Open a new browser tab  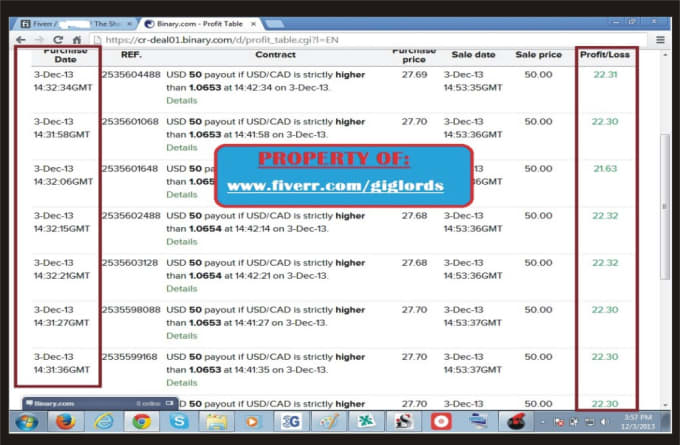(274, 23)
